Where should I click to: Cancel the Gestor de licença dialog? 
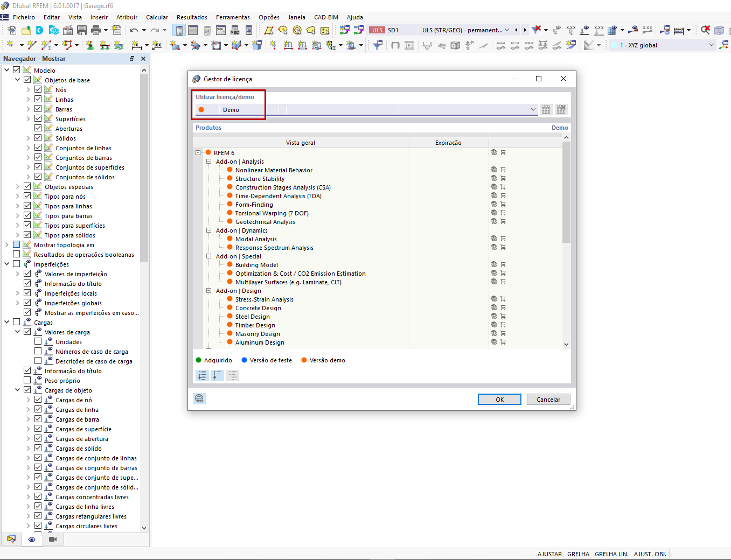click(x=548, y=399)
